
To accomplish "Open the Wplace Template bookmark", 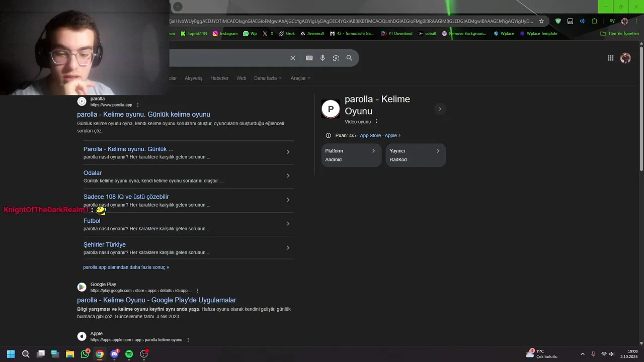I will coord(538,34).
